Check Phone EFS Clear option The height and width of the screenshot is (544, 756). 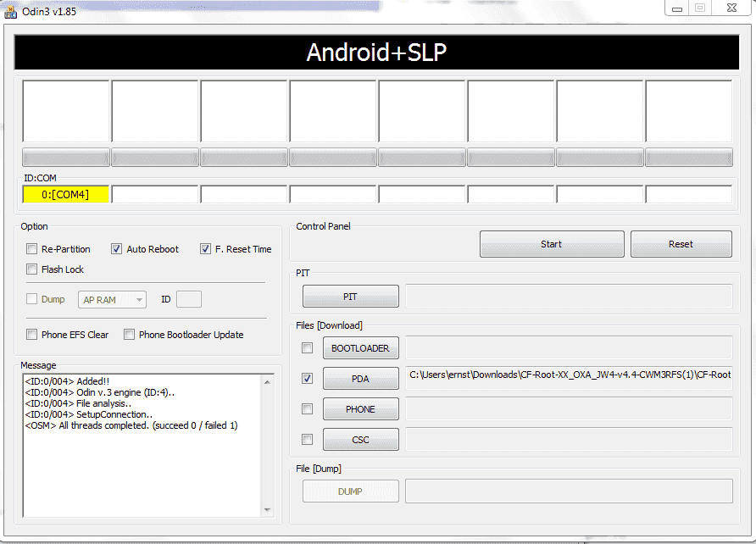pos(32,335)
